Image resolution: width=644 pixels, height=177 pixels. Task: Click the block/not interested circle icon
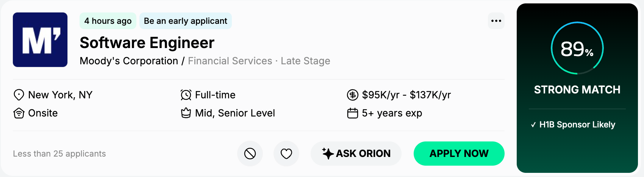click(x=250, y=154)
